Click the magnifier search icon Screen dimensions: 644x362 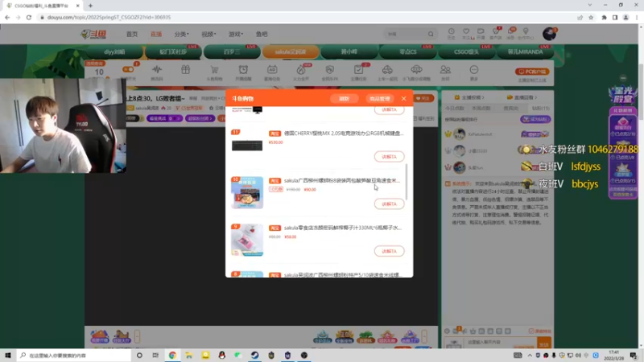tap(431, 34)
